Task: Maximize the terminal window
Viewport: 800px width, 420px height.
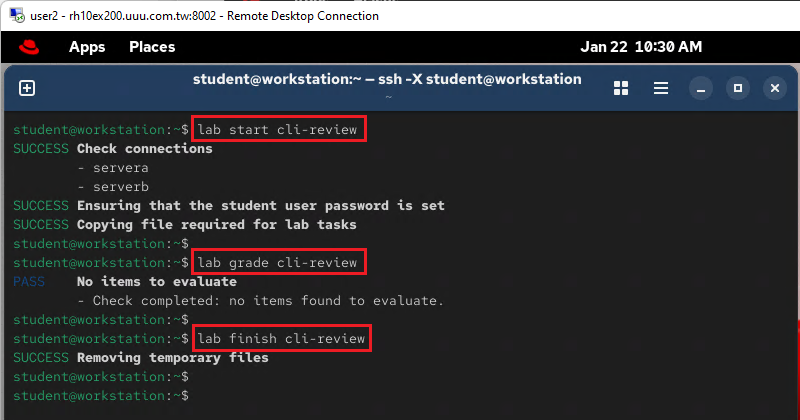Action: [x=738, y=88]
